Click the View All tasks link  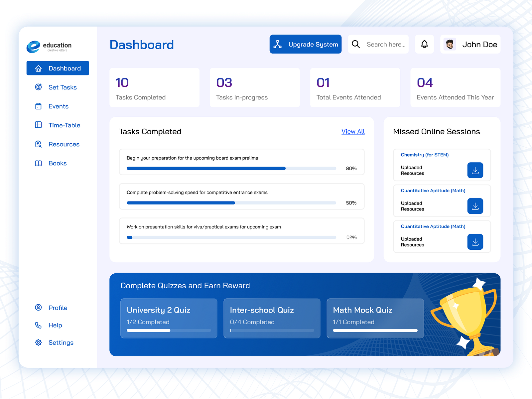(x=353, y=132)
